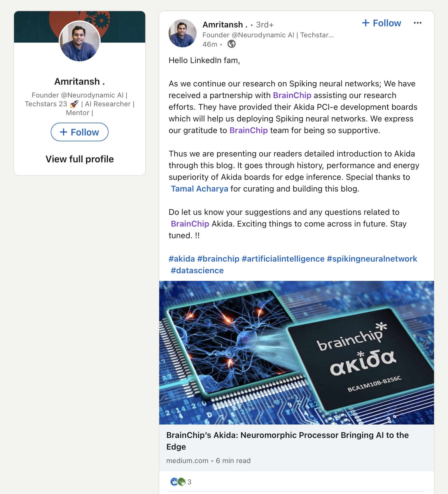Image resolution: width=448 pixels, height=494 pixels.
Task: Open the #spikingneuralnetwork hashtag
Action: (372, 259)
